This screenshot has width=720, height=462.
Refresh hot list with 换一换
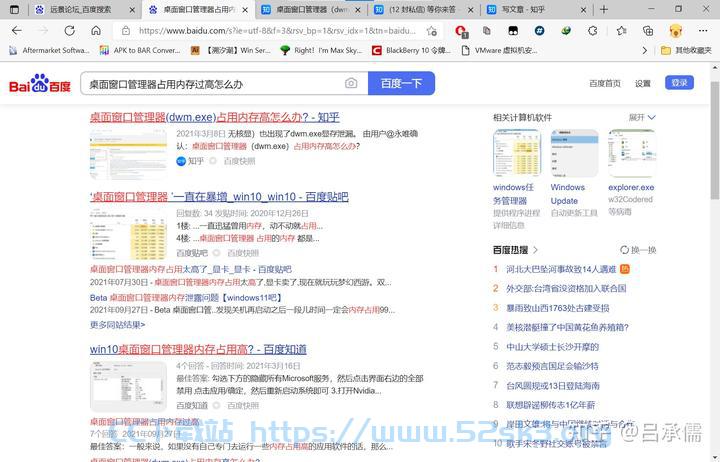point(638,250)
